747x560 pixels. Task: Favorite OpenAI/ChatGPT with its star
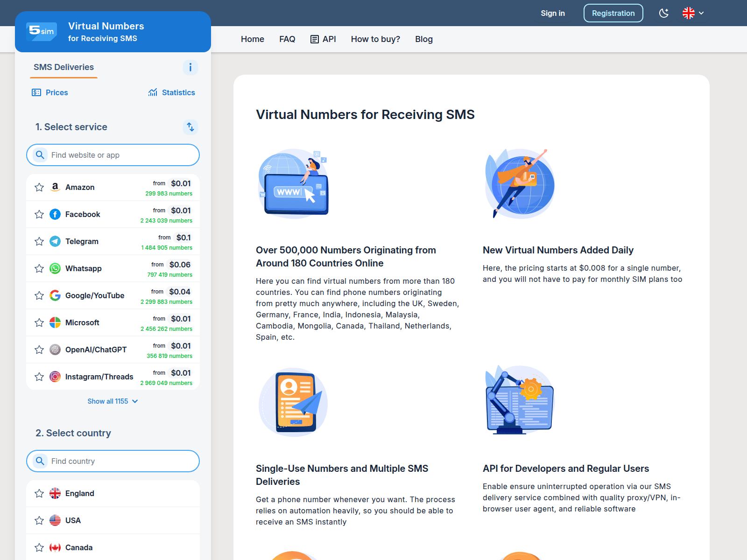[39, 350]
